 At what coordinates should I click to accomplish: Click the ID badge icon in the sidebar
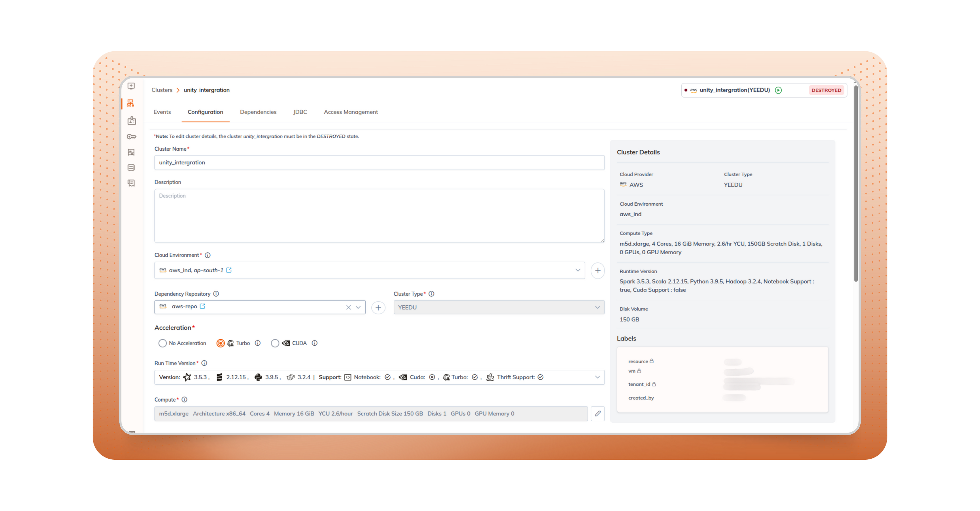pyautogui.click(x=131, y=121)
